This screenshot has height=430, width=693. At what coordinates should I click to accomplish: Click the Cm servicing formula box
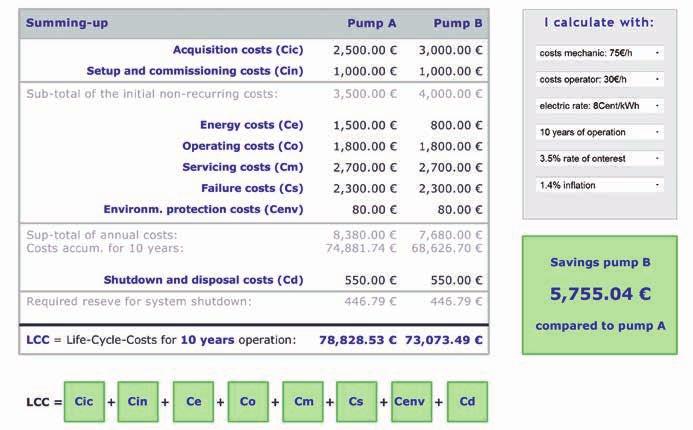303,402
